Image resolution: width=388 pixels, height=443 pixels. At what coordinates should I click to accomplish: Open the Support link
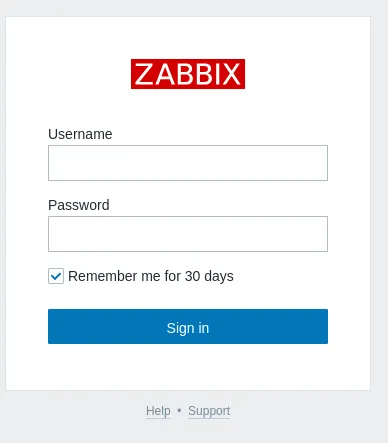(209, 411)
